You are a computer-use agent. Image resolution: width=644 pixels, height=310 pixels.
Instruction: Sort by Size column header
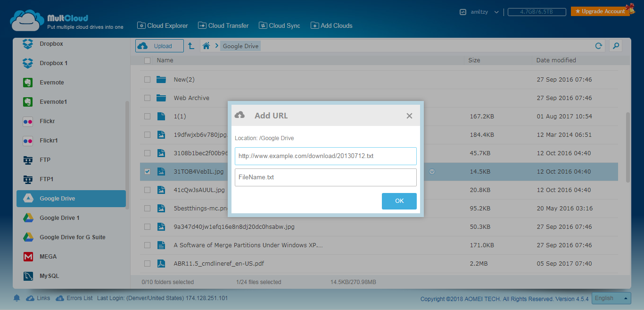click(x=474, y=60)
